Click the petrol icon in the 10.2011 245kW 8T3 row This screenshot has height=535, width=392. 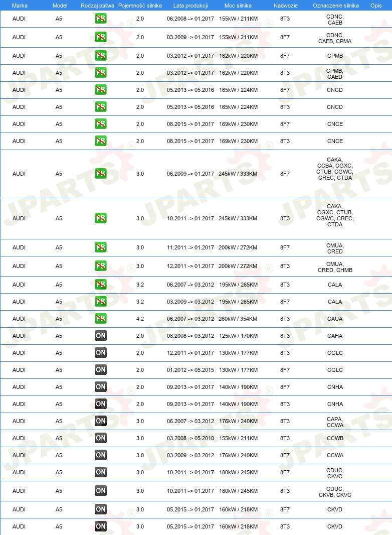(x=101, y=218)
